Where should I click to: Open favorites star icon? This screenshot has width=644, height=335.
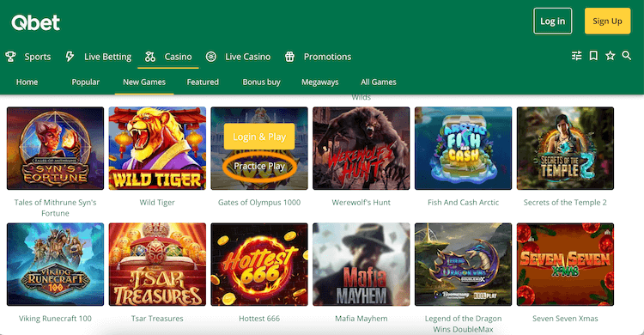point(611,56)
